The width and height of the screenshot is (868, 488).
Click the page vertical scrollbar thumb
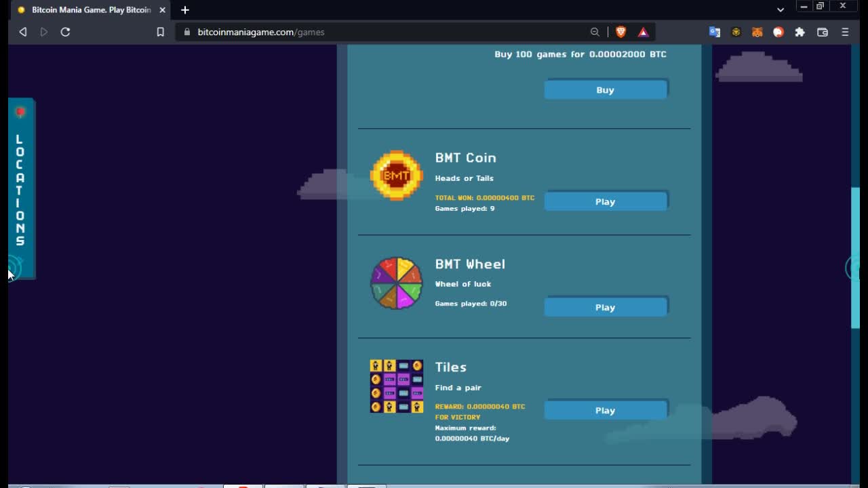[855, 258]
